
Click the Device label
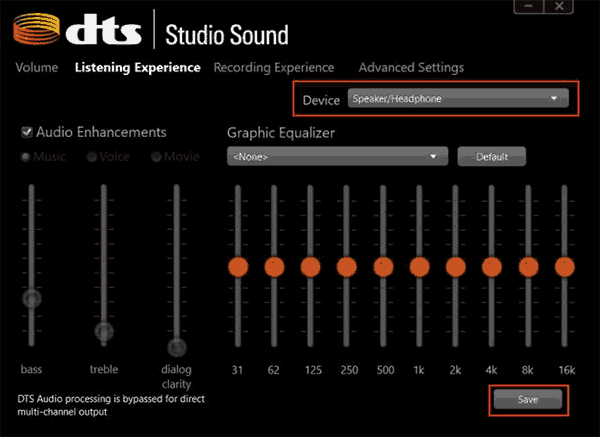[321, 100]
